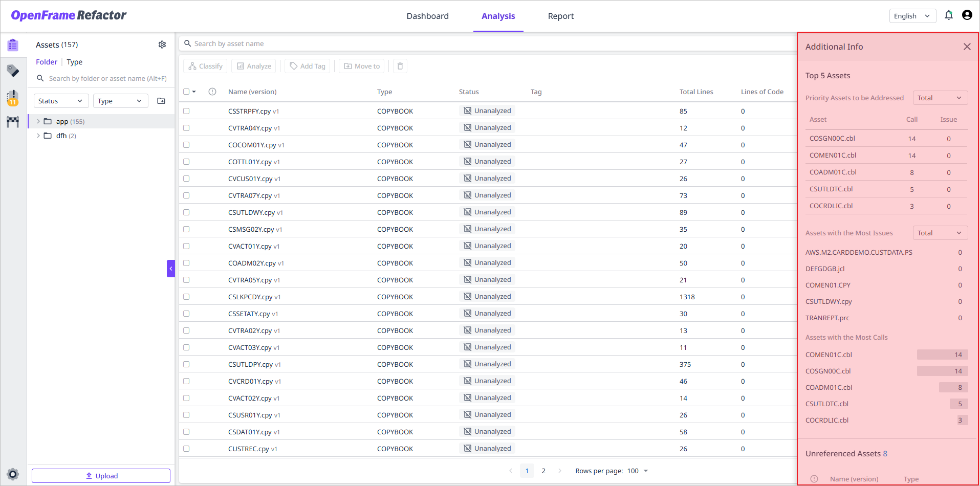Screen dimensions: 980x486
Task: Click the info icon in table header
Action: pyautogui.click(x=212, y=92)
